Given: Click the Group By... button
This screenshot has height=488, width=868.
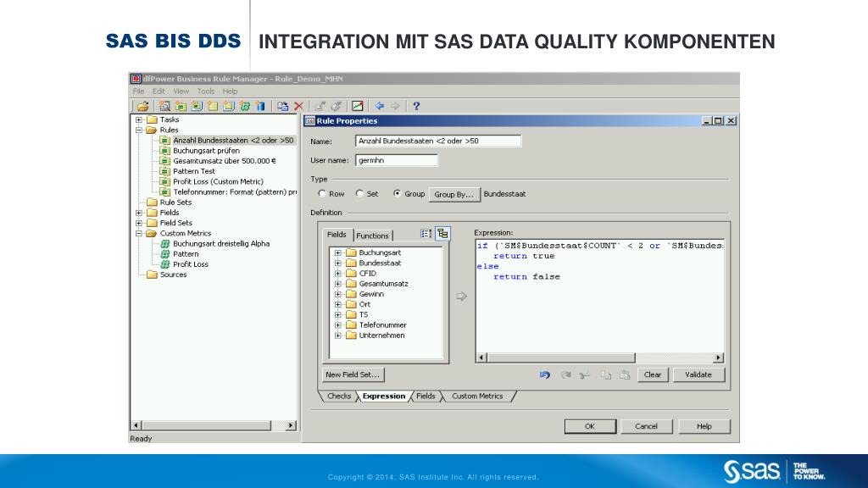Looking at the screenshot, I should pyautogui.click(x=454, y=194).
